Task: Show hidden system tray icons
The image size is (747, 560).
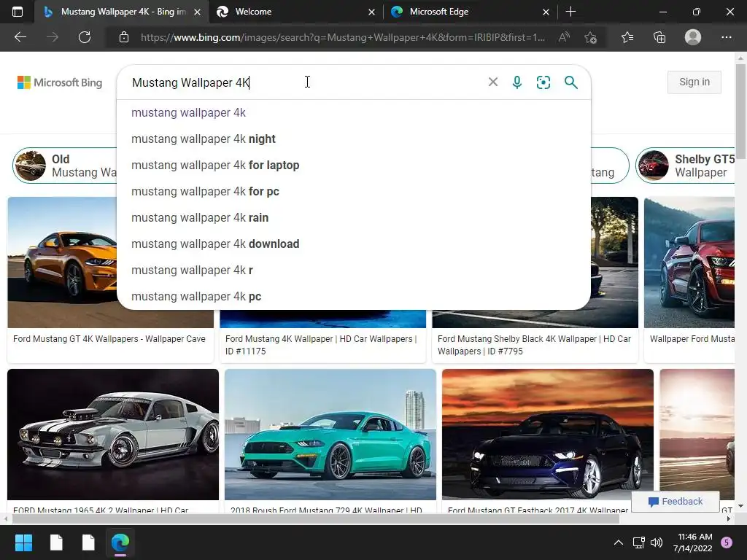Action: pos(618,542)
